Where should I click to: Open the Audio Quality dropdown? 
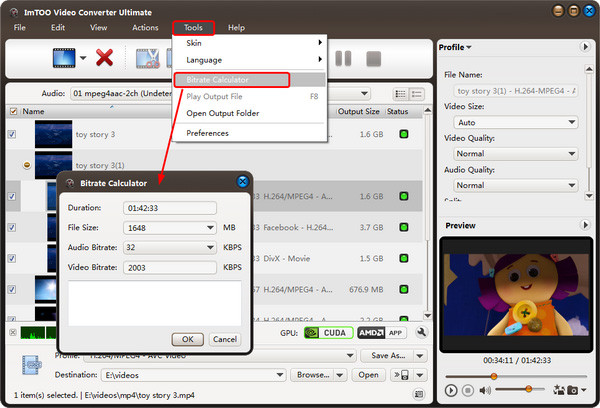tap(515, 185)
